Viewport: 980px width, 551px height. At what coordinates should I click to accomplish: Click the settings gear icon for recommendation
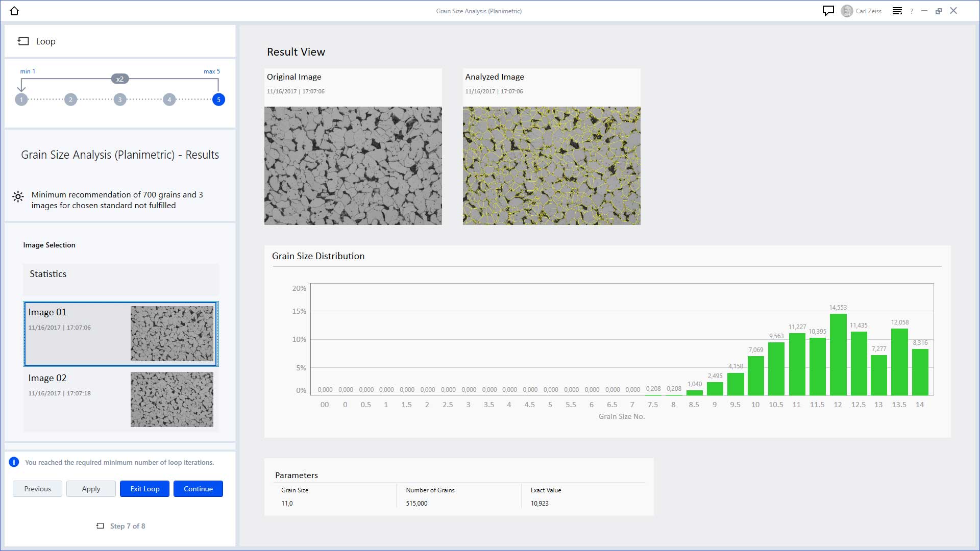[x=18, y=197]
